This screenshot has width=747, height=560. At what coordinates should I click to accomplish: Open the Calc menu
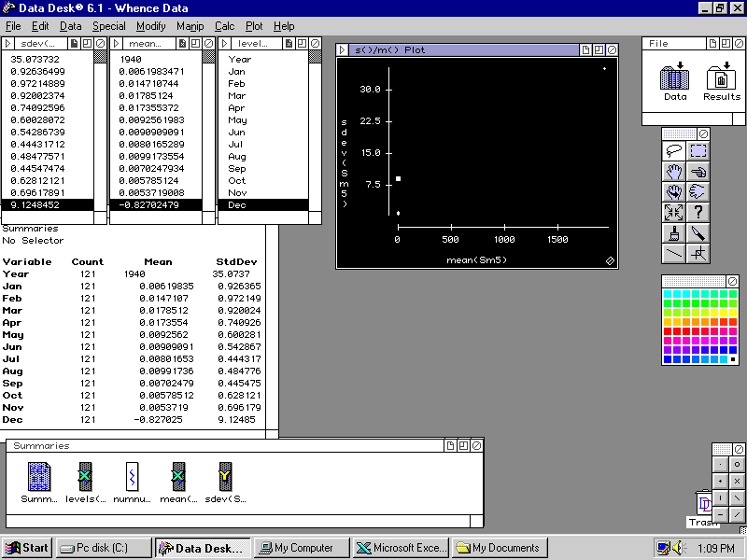224,26
